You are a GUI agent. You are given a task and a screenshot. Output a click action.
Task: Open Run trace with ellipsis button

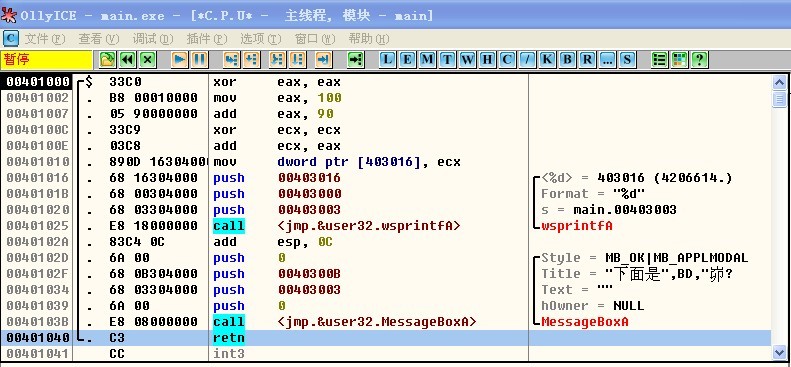[x=607, y=60]
